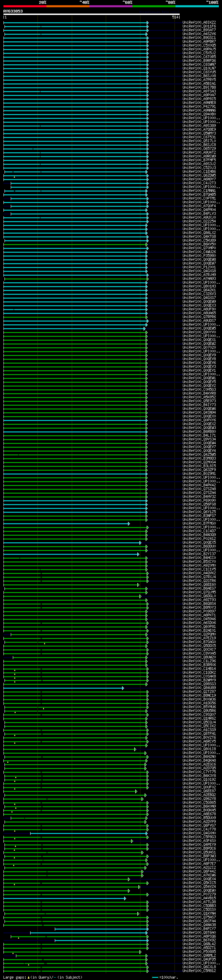Select hit label UniRef100_B6DDU0
This screenshot has width=222, height=980.
[199, 547]
